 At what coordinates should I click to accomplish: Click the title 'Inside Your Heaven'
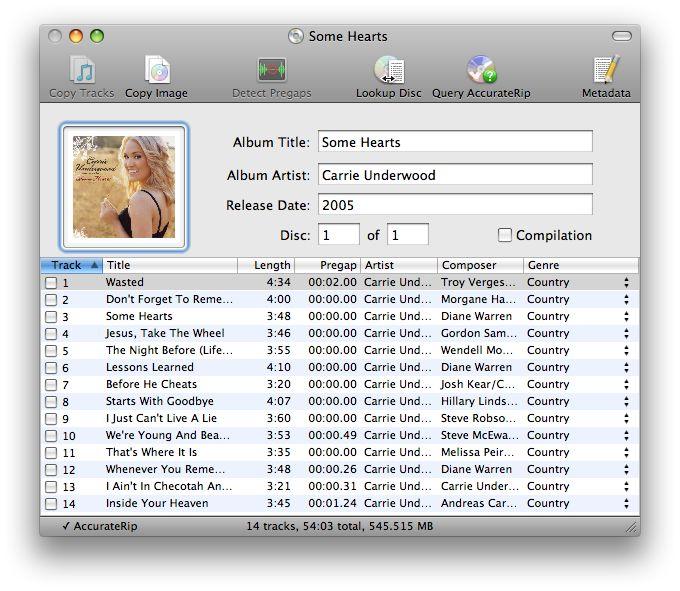point(157,503)
